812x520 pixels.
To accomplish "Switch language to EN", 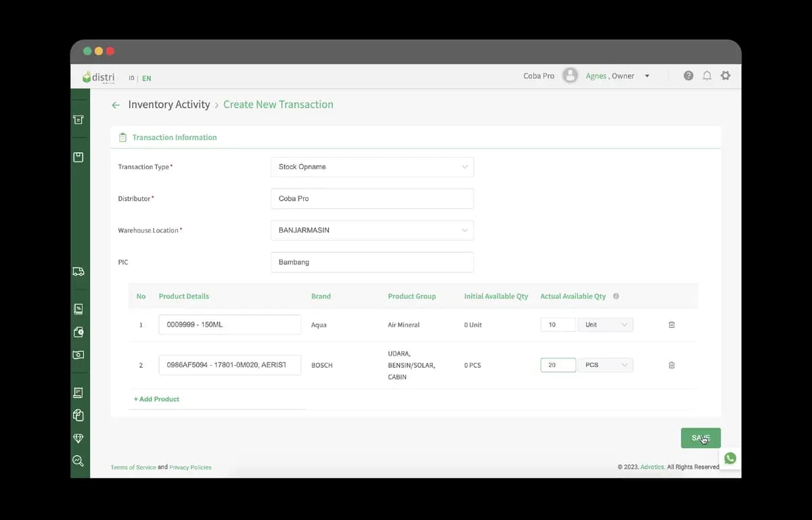I will (x=147, y=78).
